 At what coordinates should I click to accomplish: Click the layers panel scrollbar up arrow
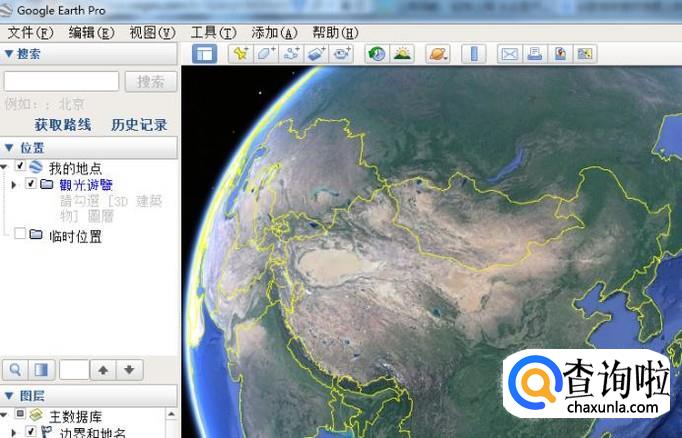[171, 414]
